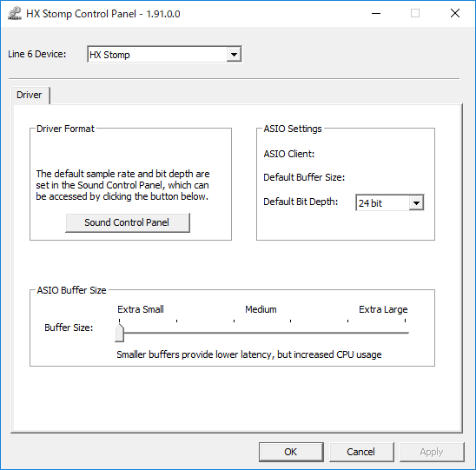Click the Cancel button
The image size is (476, 470).
click(361, 452)
